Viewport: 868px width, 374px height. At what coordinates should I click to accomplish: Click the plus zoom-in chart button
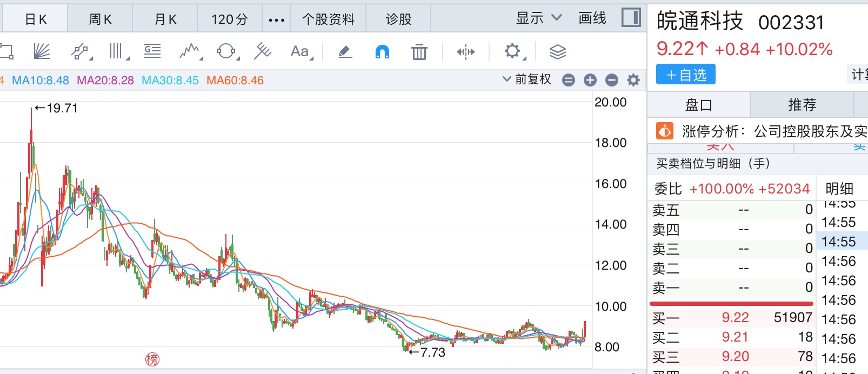(x=590, y=81)
